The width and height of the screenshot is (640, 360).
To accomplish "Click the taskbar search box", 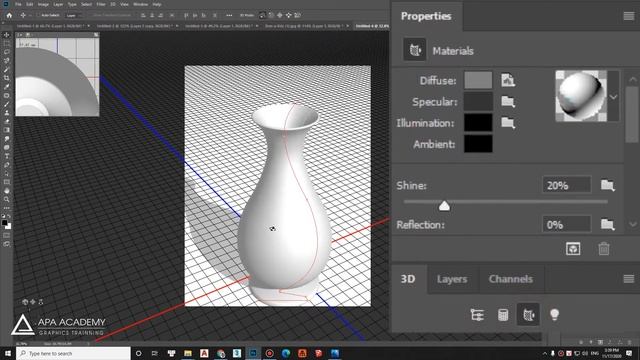I will [73, 353].
